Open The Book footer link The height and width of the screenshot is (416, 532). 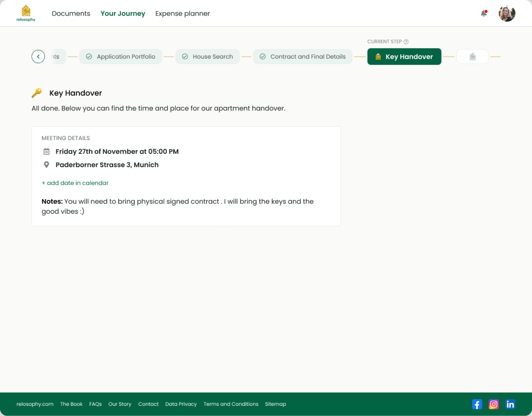[71, 404]
